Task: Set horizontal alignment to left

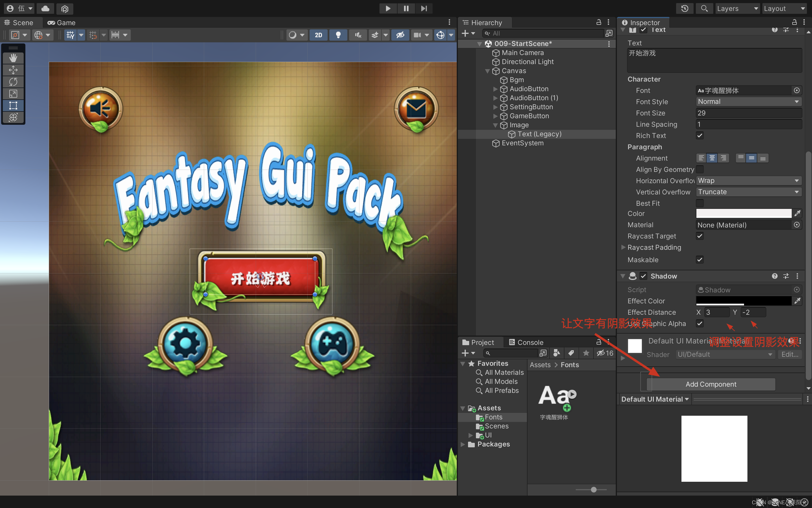Action: pos(701,158)
